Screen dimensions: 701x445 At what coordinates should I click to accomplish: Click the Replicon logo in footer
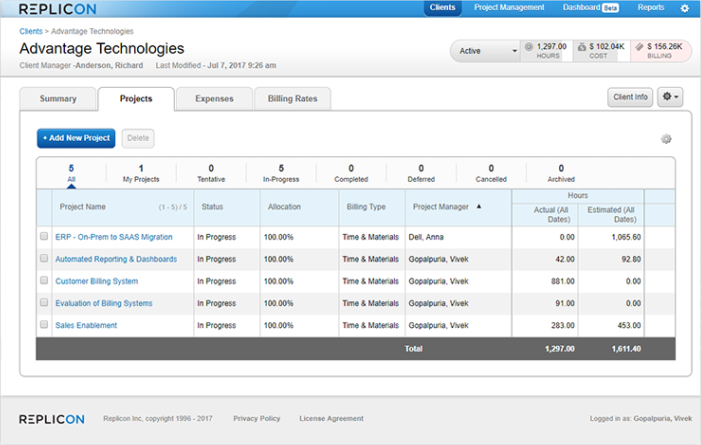click(51, 419)
